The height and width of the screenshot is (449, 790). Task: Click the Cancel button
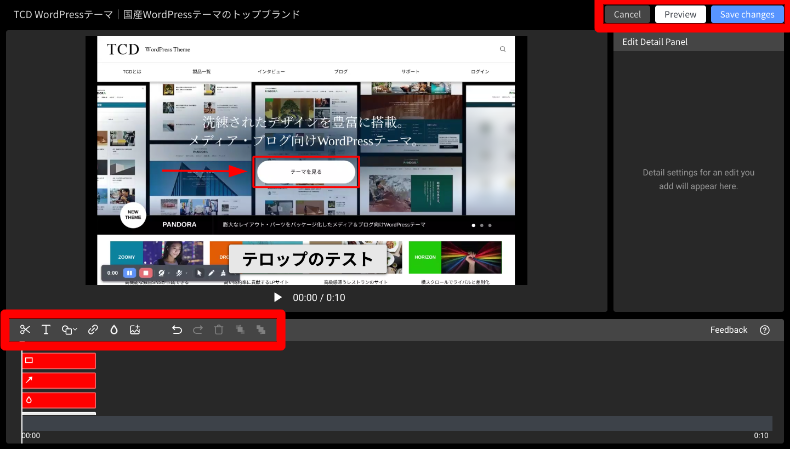pos(627,15)
